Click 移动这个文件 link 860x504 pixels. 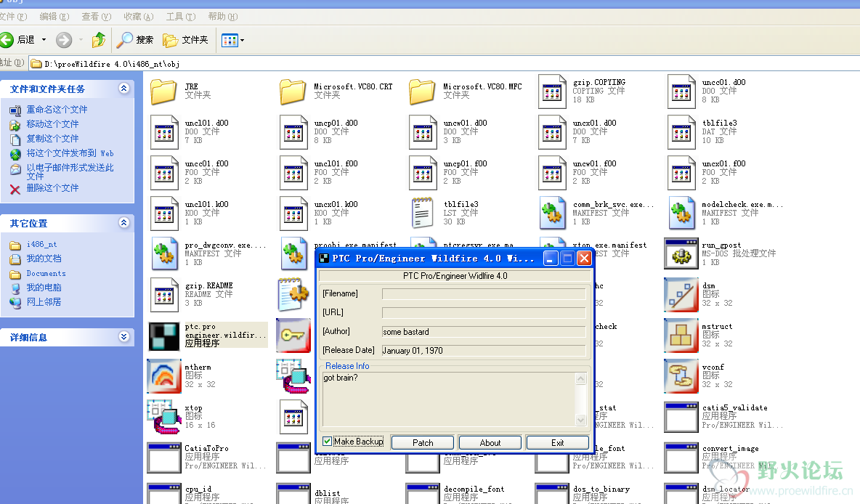[52, 124]
